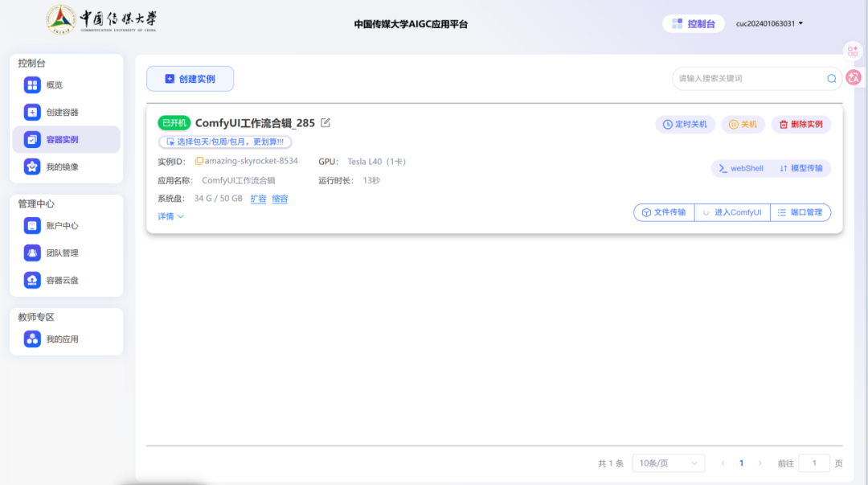Open 创建容器 in the sidebar
868x485 pixels.
click(66, 112)
